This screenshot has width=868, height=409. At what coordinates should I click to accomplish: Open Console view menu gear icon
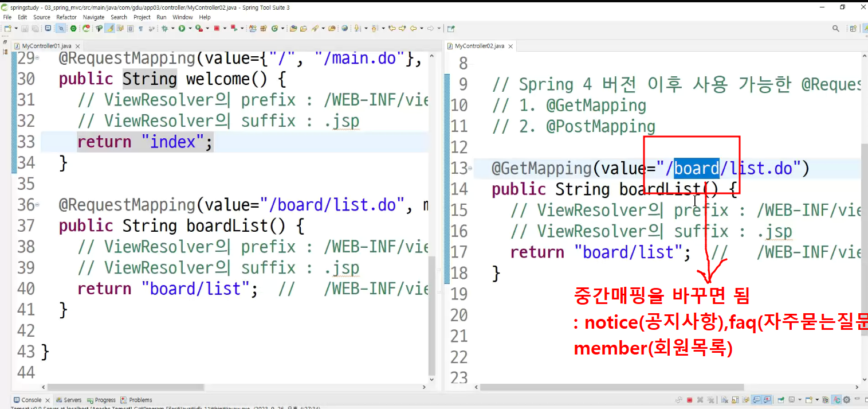846,400
